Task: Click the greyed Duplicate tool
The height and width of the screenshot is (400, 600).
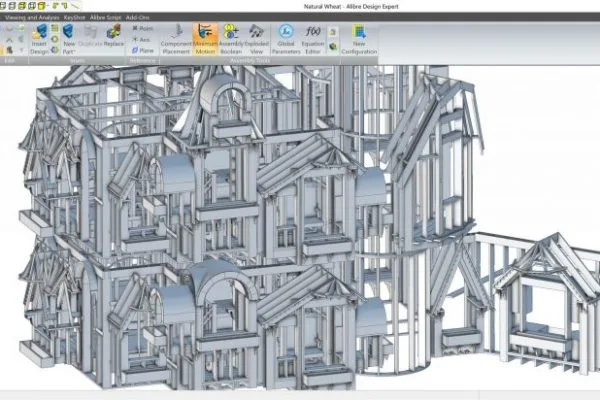Action: (x=90, y=36)
